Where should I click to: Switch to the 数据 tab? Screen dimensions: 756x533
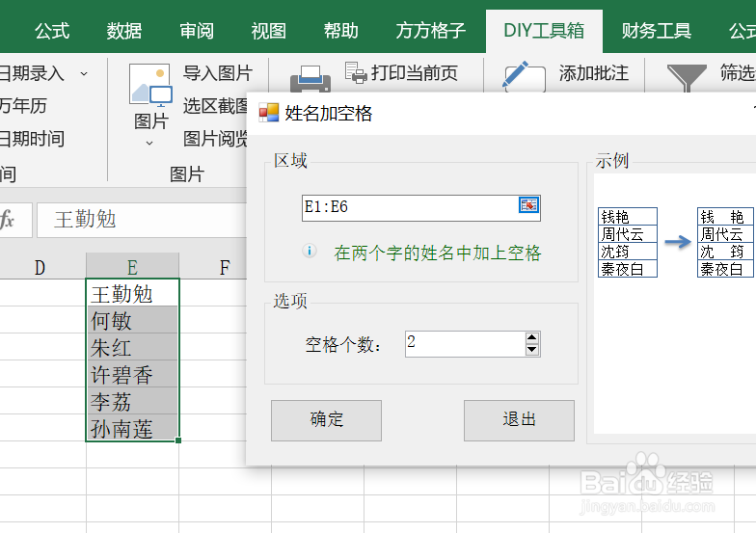(x=124, y=31)
